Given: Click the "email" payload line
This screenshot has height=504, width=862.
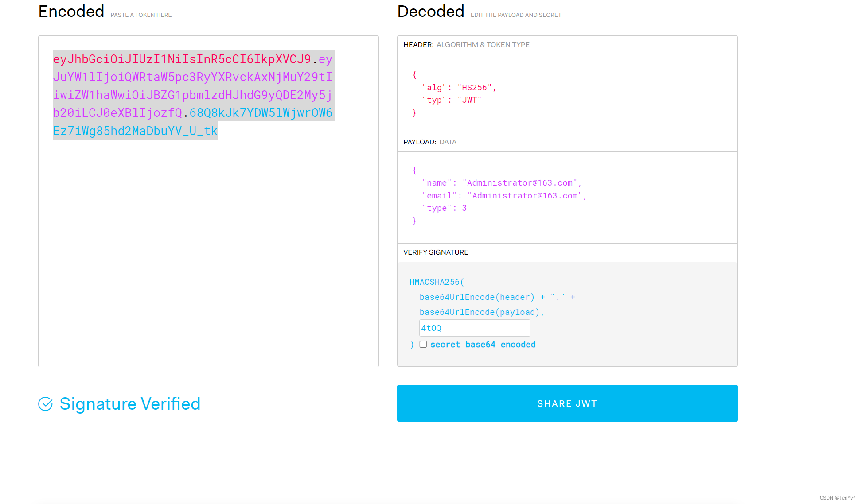Looking at the screenshot, I should point(504,196).
